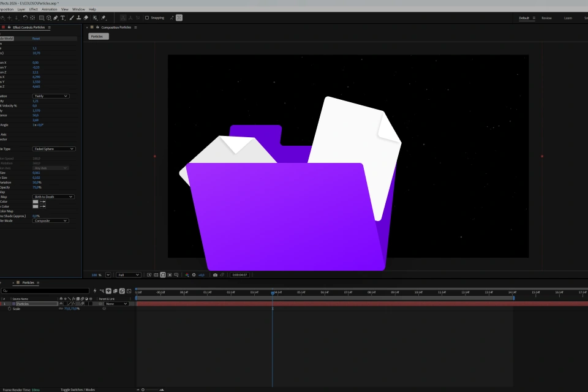588x392 pixels.
Task: Open the Layer menu
Action: point(21,9)
